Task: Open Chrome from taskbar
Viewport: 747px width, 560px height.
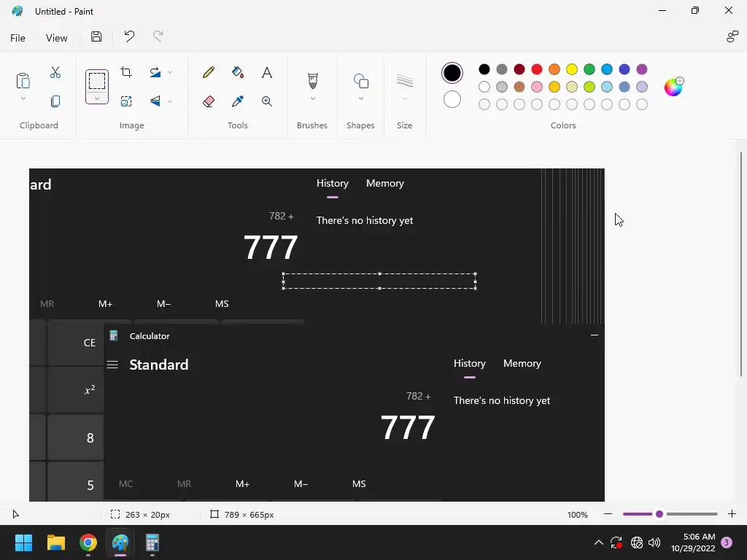Action: point(88,542)
